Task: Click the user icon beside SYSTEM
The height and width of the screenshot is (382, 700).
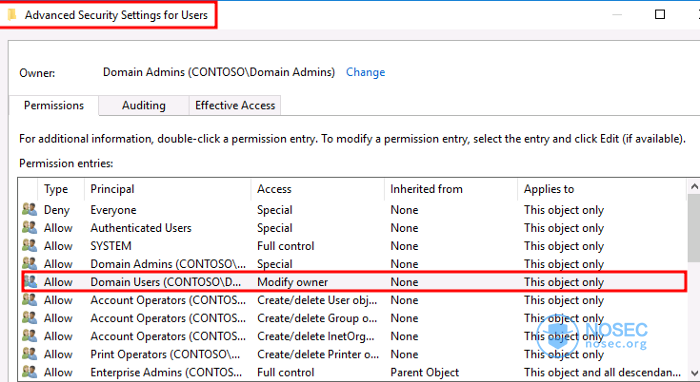Action: (x=29, y=245)
